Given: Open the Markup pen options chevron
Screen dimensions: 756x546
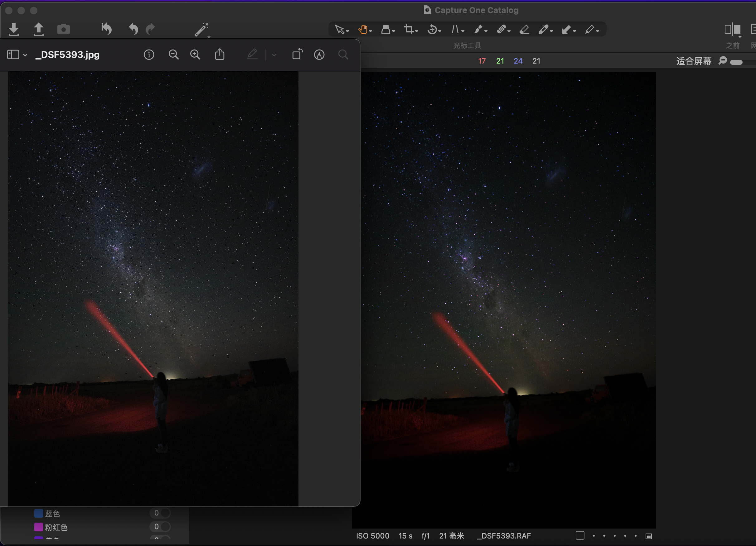Looking at the screenshot, I should click(274, 55).
